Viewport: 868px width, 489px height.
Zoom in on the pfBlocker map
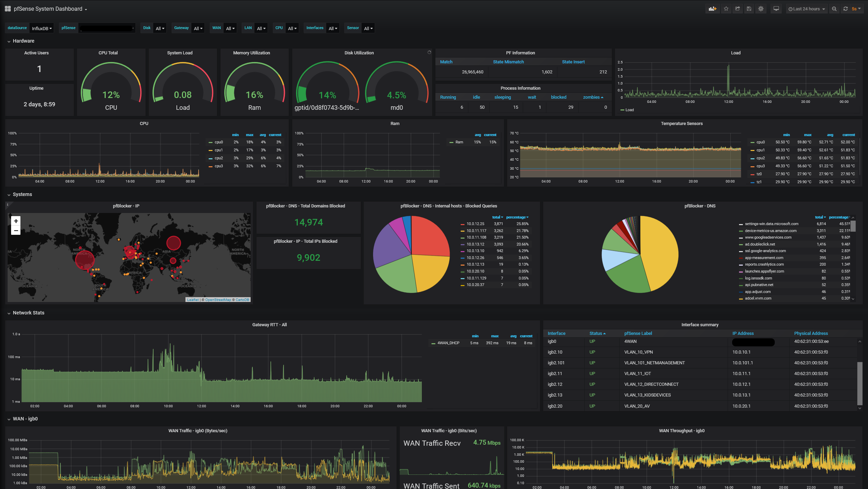point(16,221)
